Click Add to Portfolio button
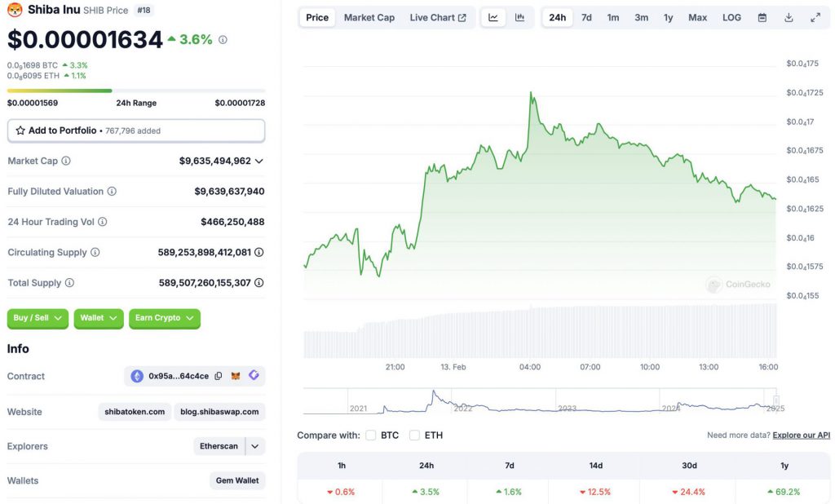This screenshot has height=504, width=835. (x=136, y=130)
